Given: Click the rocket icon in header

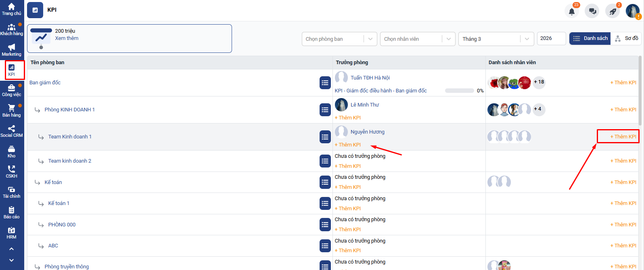Looking at the screenshot, I should 613,11.
